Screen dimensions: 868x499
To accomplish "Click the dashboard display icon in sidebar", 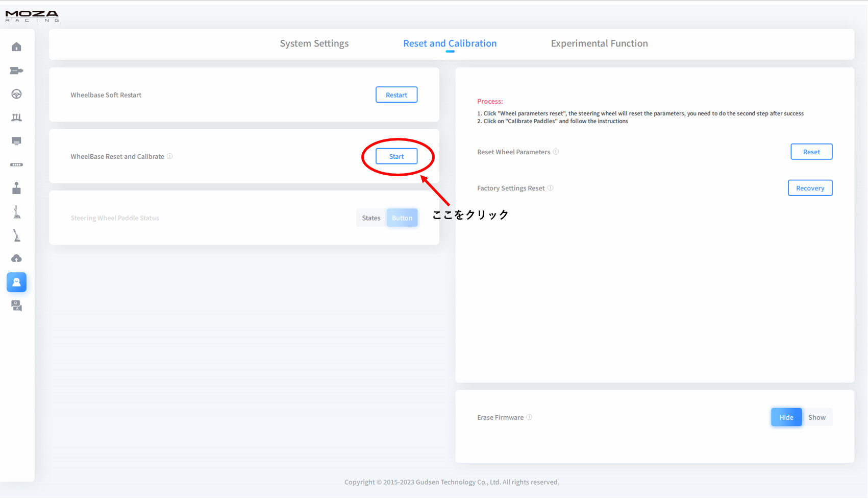I will (x=16, y=141).
